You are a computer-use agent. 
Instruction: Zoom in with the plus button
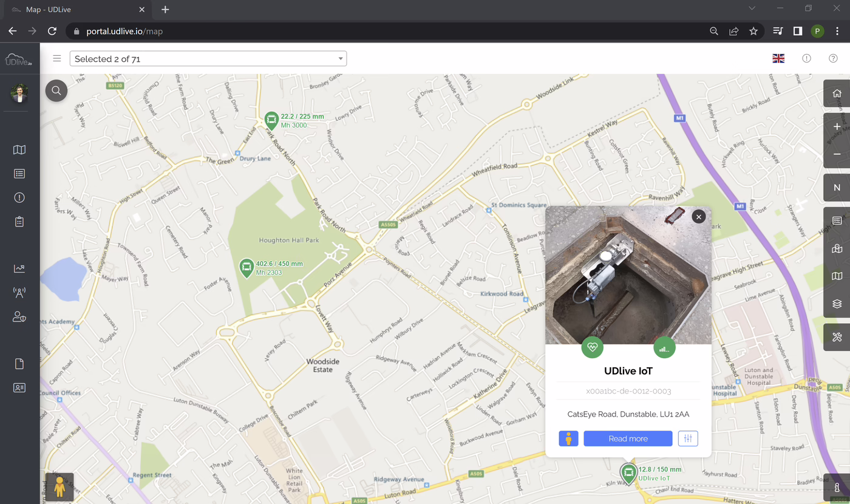837,127
